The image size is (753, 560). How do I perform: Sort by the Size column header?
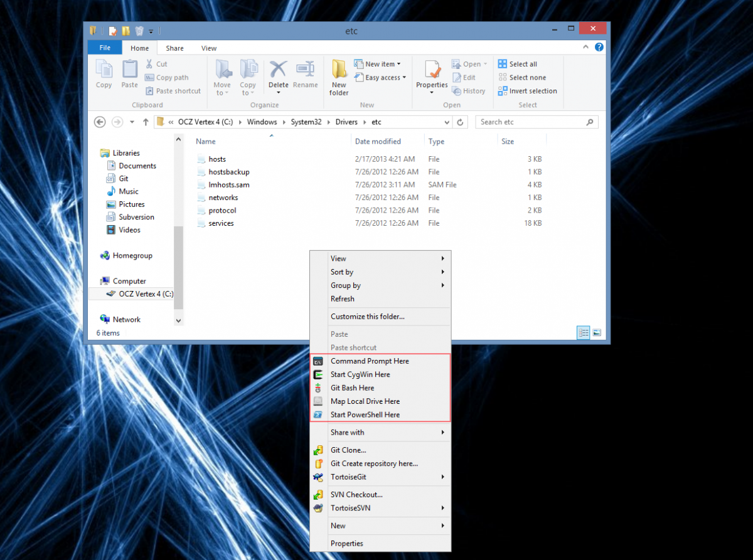pyautogui.click(x=508, y=141)
